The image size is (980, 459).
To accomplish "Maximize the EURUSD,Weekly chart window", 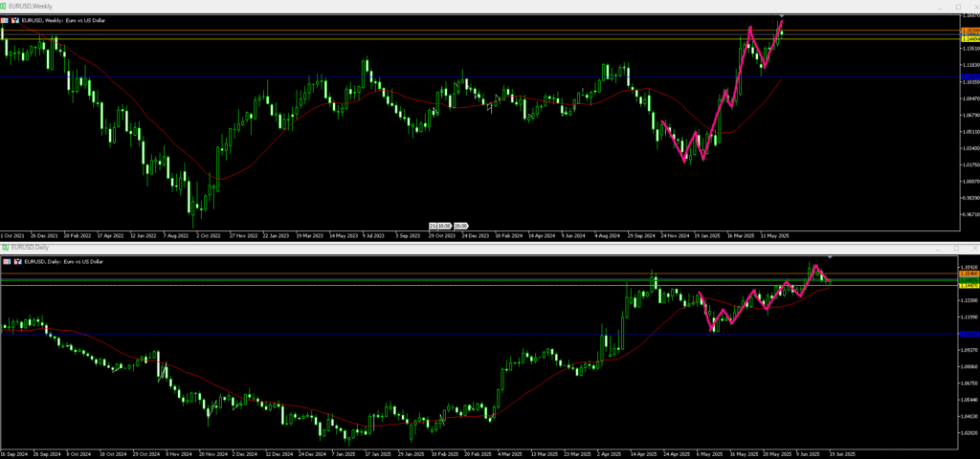I will (x=958, y=7).
